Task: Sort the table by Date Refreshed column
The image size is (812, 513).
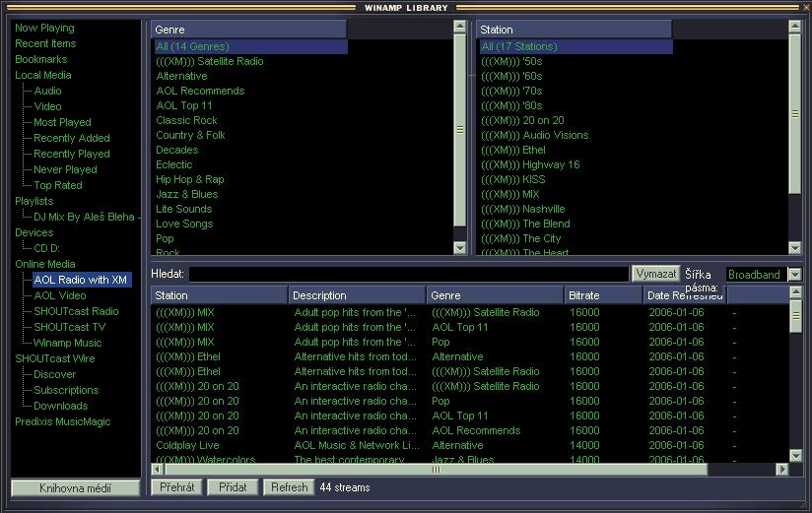Action: tap(685, 295)
